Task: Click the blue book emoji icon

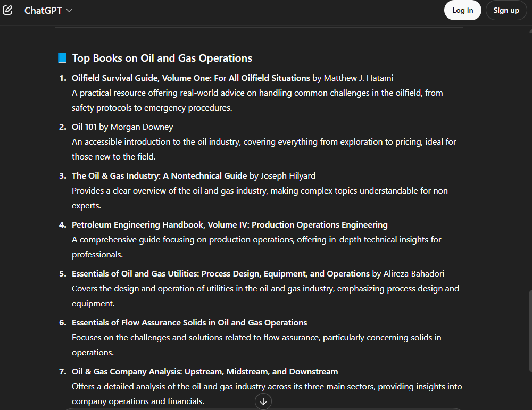Action: click(x=62, y=58)
